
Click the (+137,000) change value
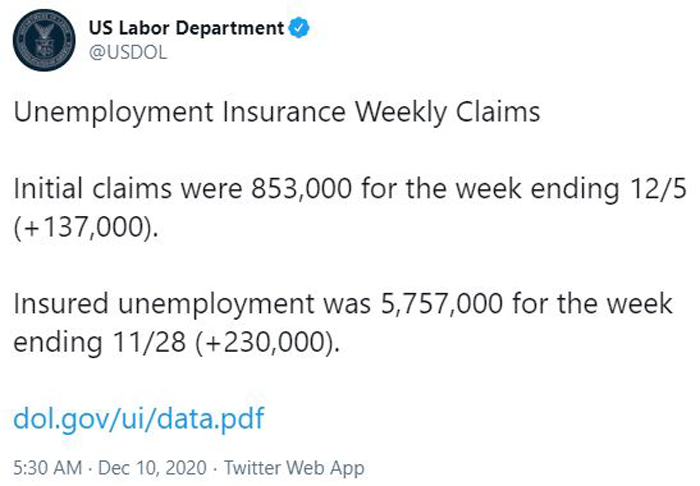86,227
